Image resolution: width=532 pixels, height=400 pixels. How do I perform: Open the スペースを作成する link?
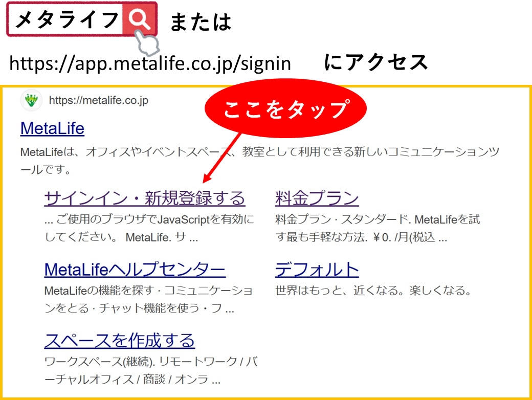[x=120, y=340]
